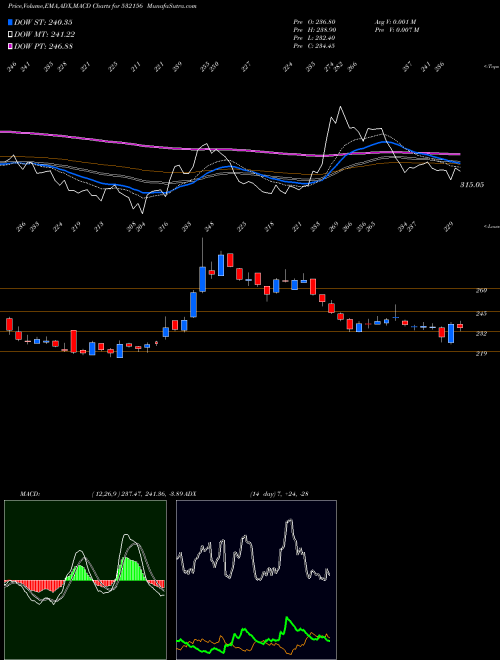Image resolution: width=500 pixels, height=660 pixels.
Task: Click the blue DOW ST legend swatch
Action: click(11, 22)
